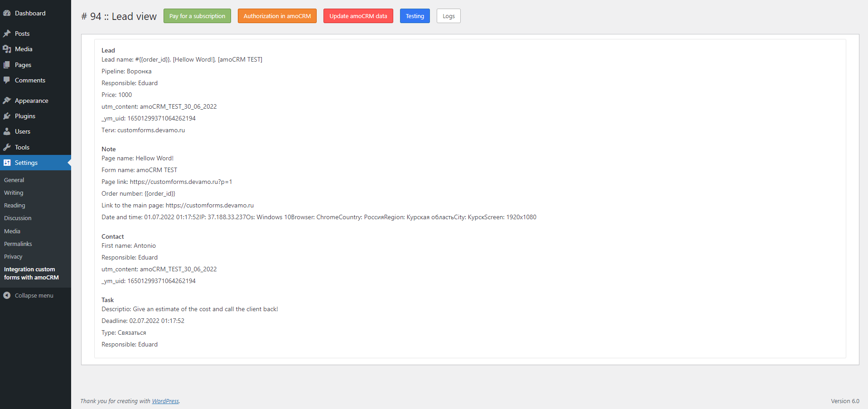Click the Page link URL text
Image resolution: width=868 pixels, height=409 pixels.
(181, 182)
